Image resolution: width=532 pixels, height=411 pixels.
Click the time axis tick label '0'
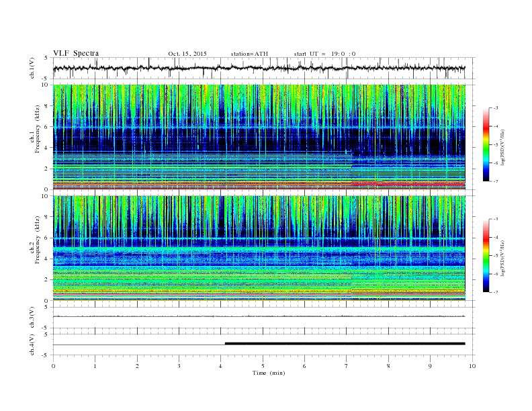coord(53,366)
